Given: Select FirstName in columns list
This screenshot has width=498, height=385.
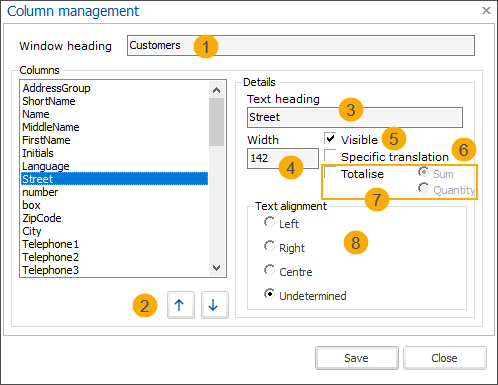Looking at the screenshot, I should (x=115, y=140).
